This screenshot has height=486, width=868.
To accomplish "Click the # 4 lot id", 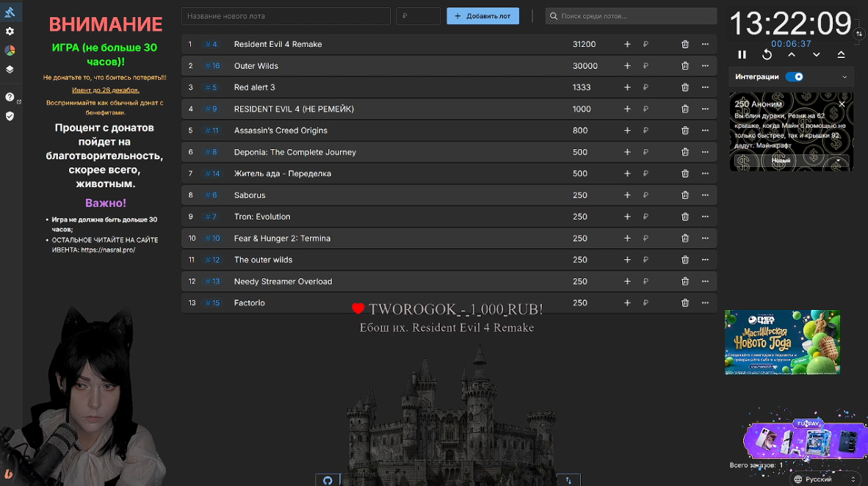I will (211, 44).
